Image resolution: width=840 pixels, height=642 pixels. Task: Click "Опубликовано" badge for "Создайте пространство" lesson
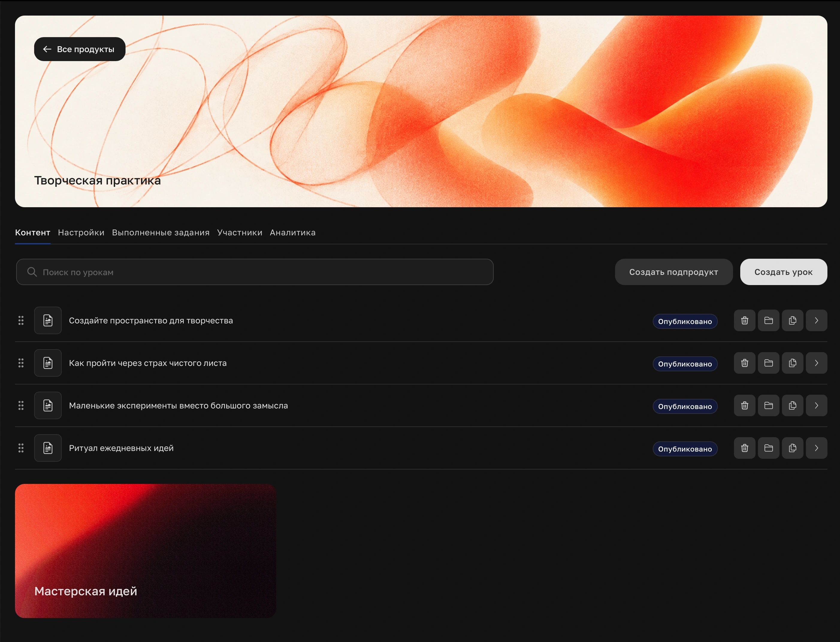(x=685, y=321)
